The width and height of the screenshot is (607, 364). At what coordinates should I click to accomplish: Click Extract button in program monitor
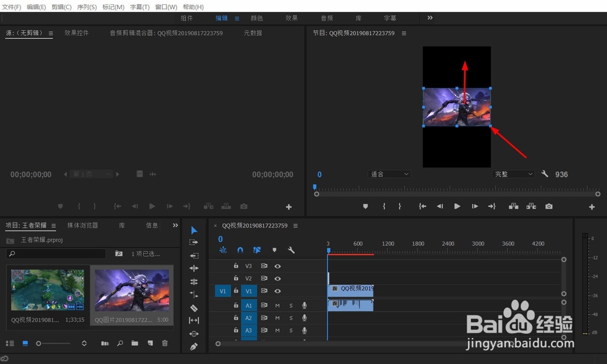531,206
